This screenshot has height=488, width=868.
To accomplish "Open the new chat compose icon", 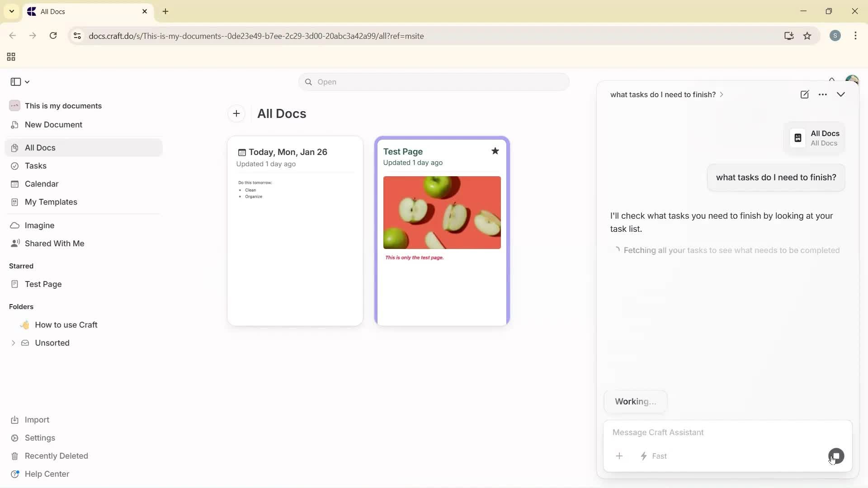I will (x=805, y=94).
